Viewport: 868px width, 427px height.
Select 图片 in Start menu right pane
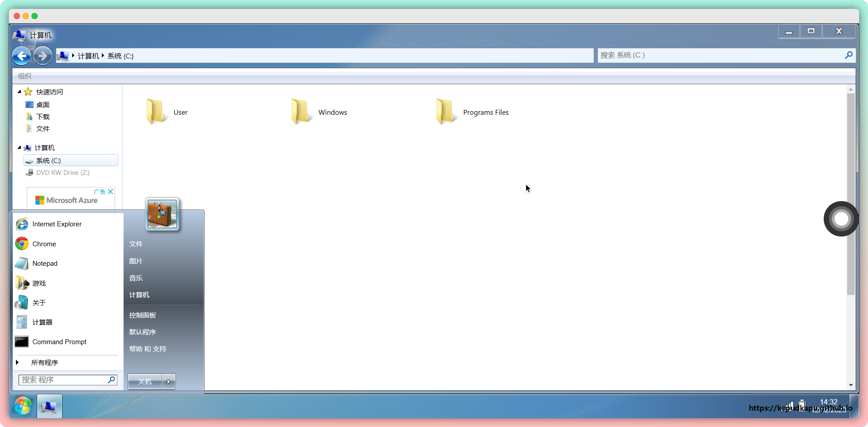pos(136,261)
